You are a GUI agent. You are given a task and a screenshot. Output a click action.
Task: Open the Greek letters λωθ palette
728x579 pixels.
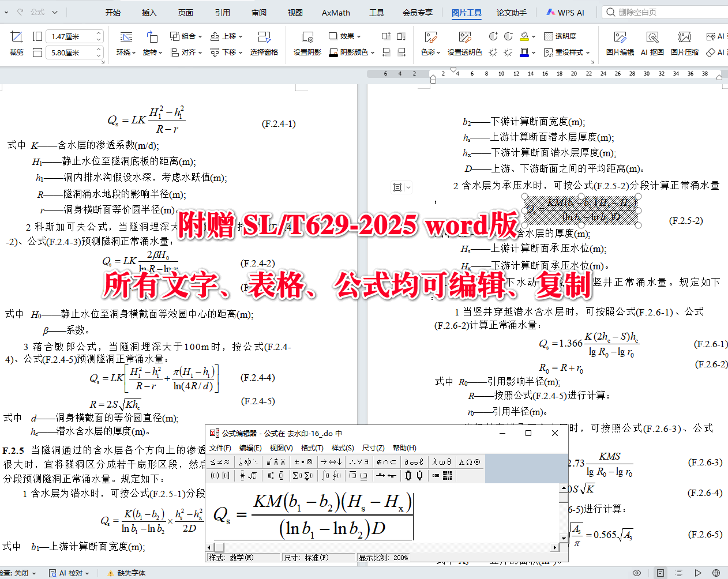pyautogui.click(x=441, y=463)
